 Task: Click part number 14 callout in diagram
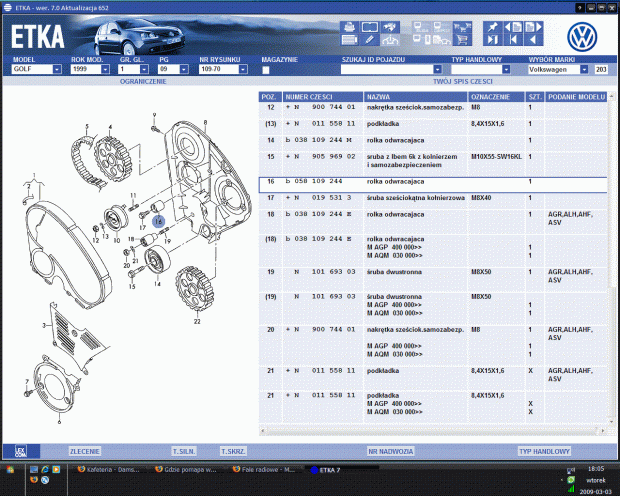pos(157,284)
